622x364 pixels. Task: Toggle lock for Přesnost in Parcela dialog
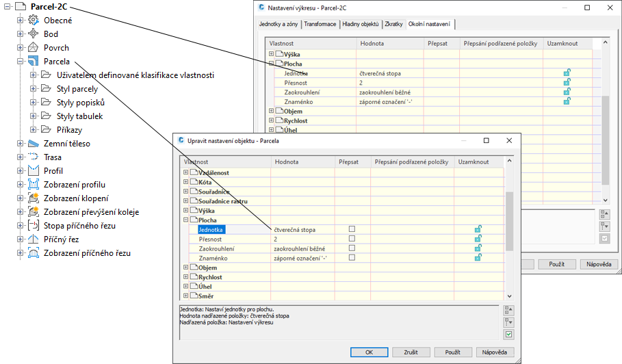click(478, 239)
